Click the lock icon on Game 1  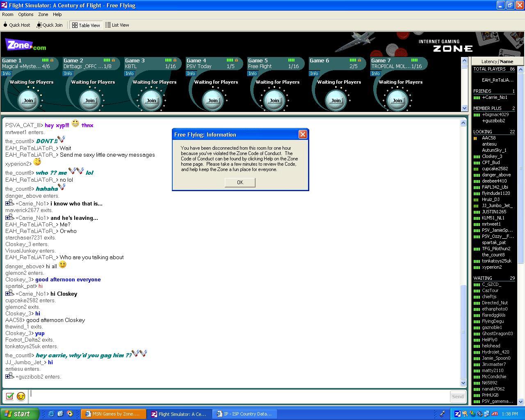(52, 60)
